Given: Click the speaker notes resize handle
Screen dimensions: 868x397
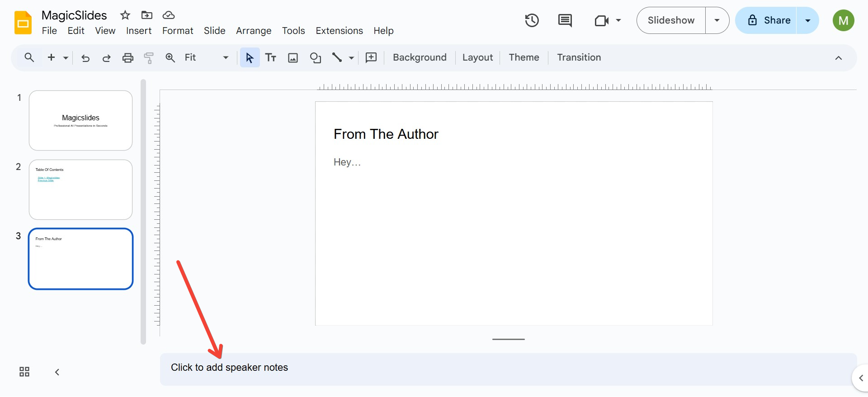Looking at the screenshot, I should [x=509, y=339].
